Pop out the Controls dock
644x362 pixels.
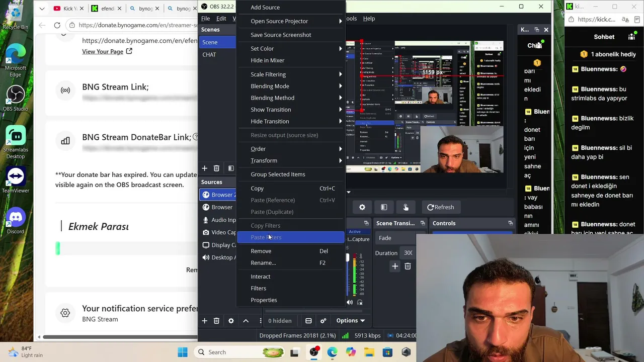(510, 223)
